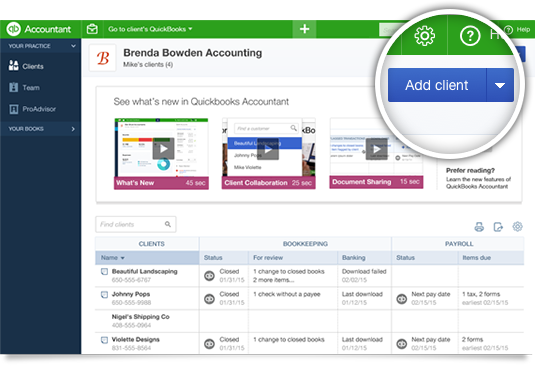Click 2 forms in Violette Designs row
This screenshot has width=535, height=372.
click(x=472, y=340)
